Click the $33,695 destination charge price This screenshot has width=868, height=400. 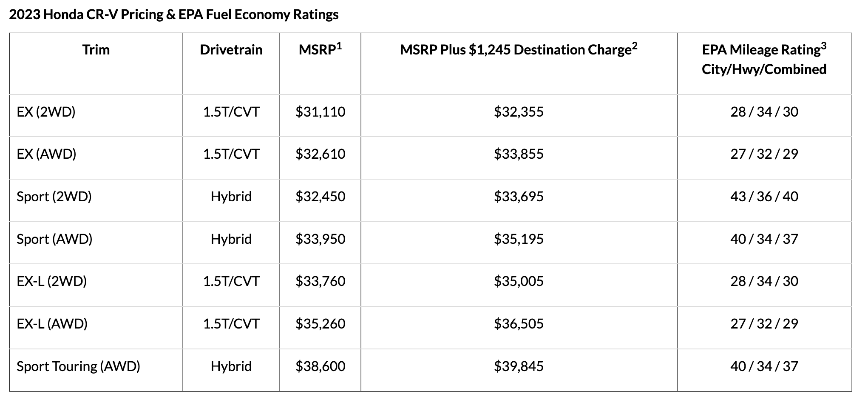pyautogui.click(x=519, y=196)
